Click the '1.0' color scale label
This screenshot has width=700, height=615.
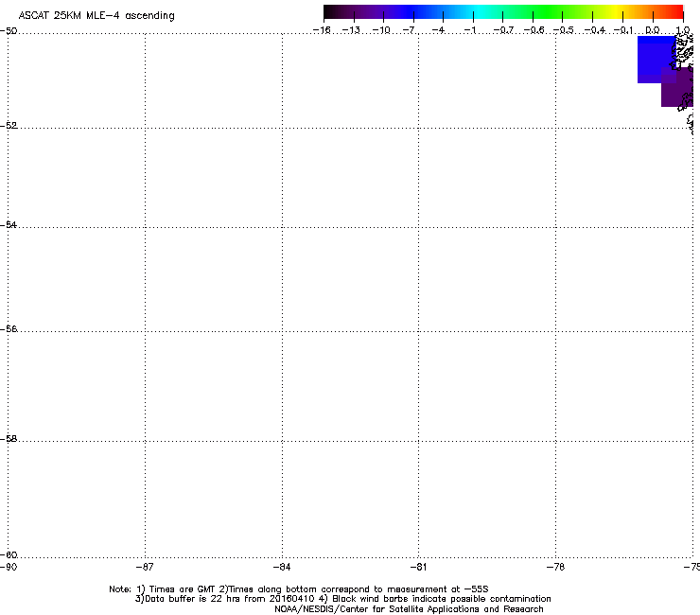coord(683,30)
